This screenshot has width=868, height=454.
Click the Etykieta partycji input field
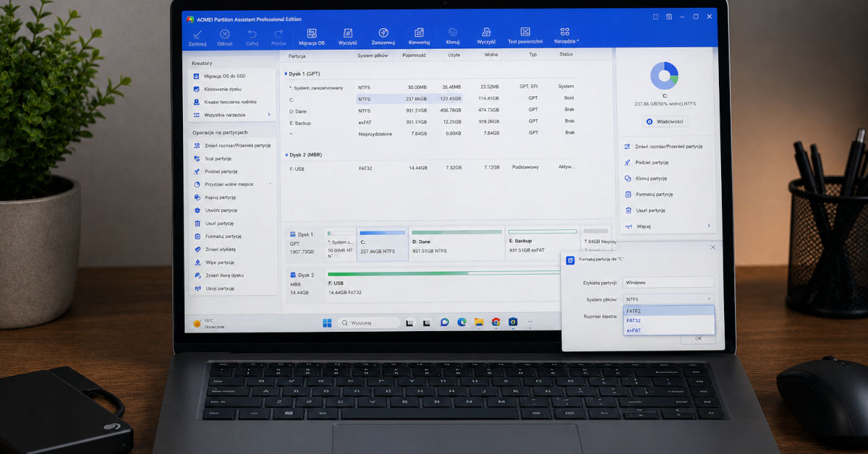click(x=668, y=283)
